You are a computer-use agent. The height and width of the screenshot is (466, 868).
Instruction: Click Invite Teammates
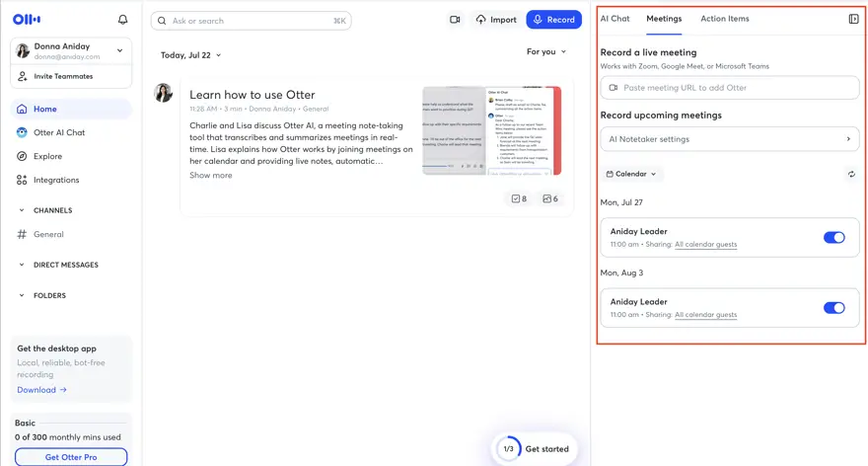(63, 76)
